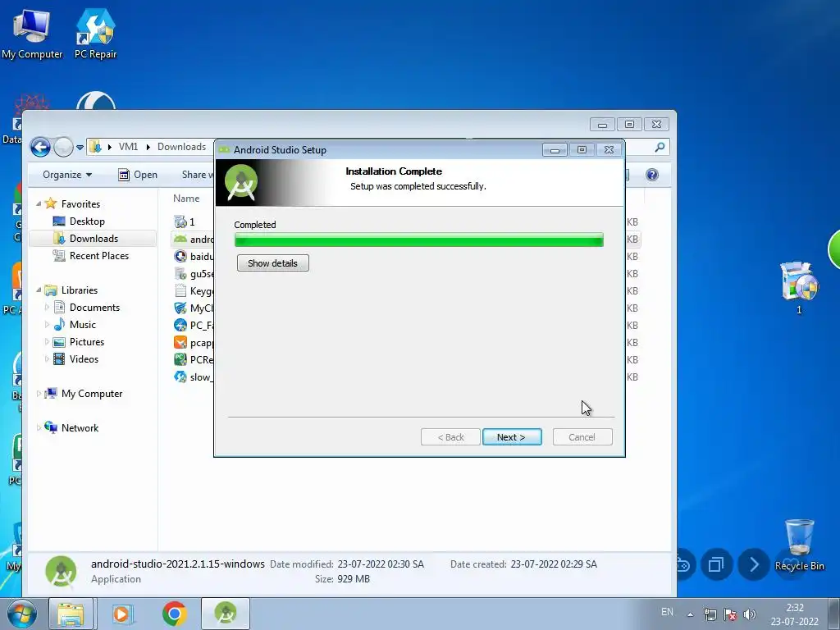
Task: Click Explorer help question icon
Action: click(652, 175)
